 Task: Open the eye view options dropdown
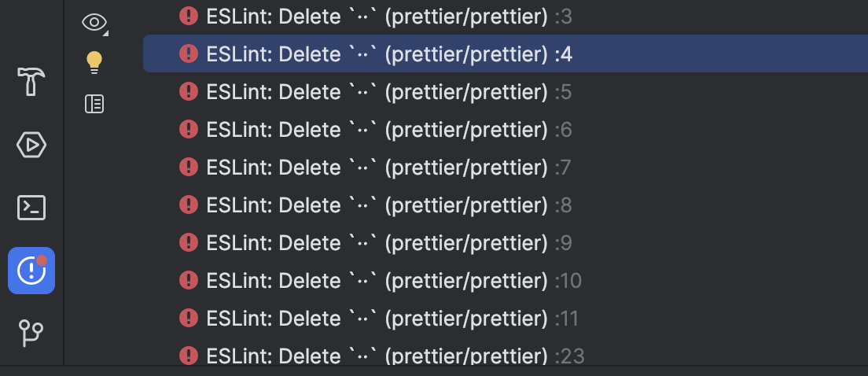coord(94,23)
